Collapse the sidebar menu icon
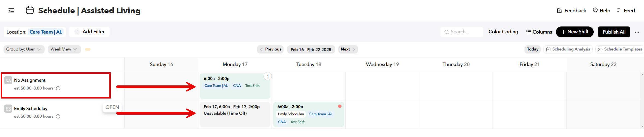Image resolution: width=644 pixels, height=137 pixels. [11, 11]
